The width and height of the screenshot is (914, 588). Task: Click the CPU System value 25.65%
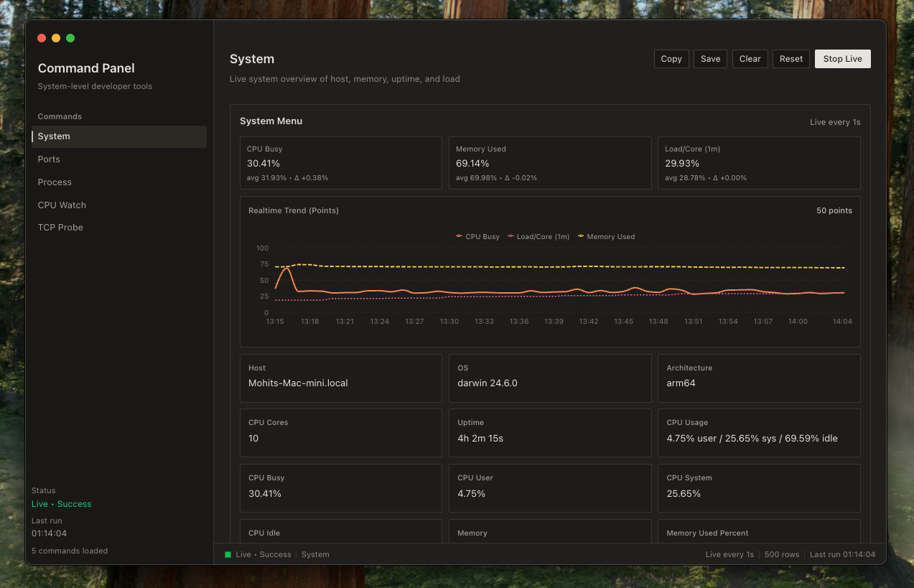click(x=684, y=493)
